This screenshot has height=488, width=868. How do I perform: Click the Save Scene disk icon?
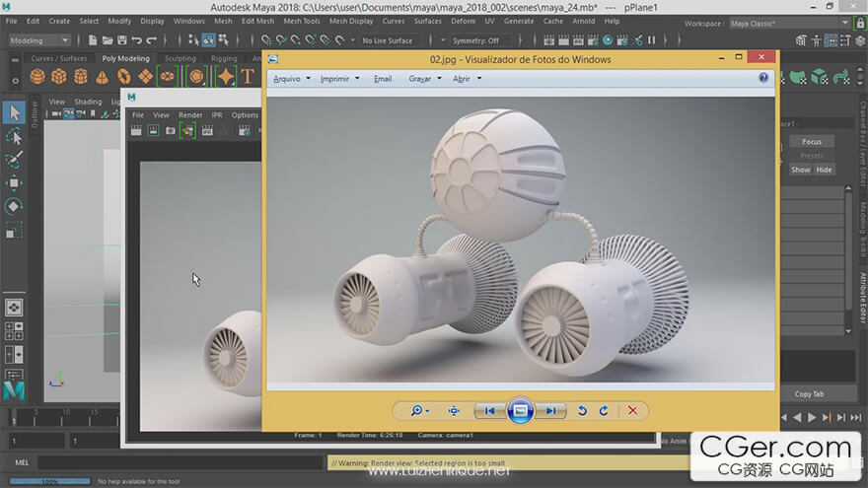121,39
